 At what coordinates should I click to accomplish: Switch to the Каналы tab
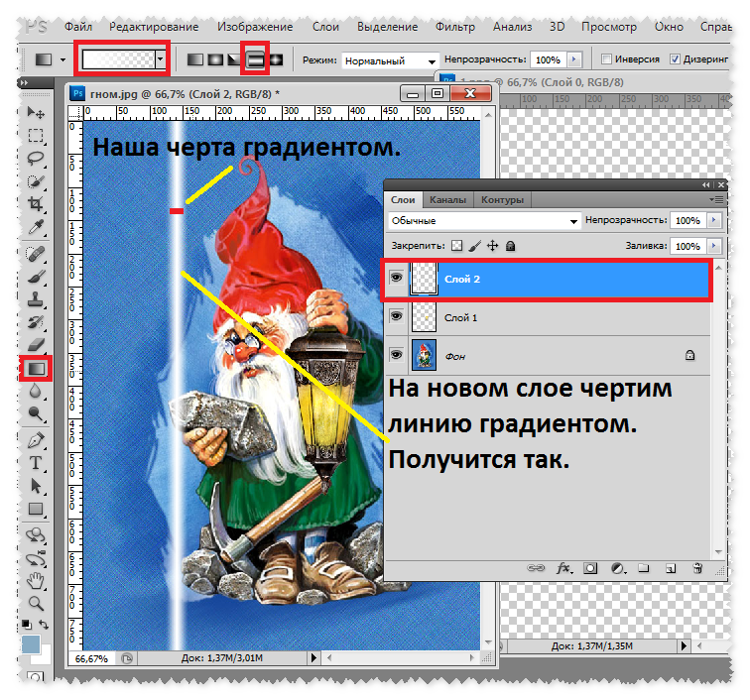click(447, 200)
